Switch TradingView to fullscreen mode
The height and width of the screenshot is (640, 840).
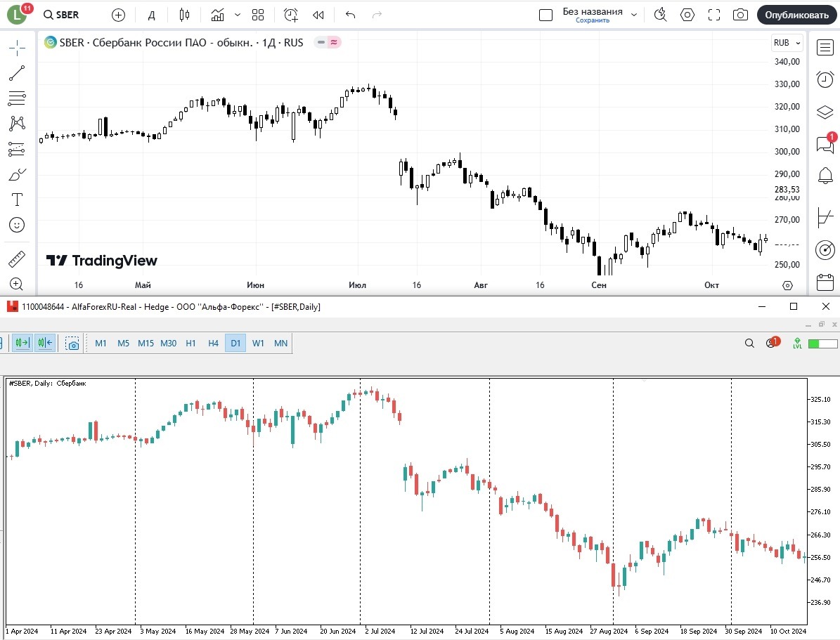click(x=714, y=15)
